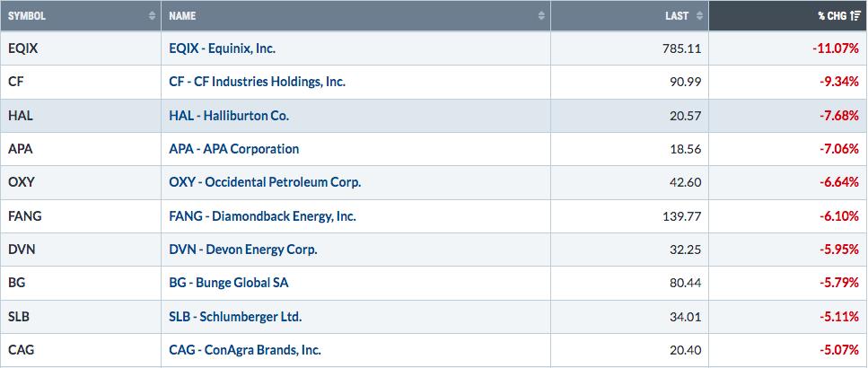Screen dimensions: 868x368
Task: Open the CAG - ConAgra Brands, Inc. link
Action: 244,350
